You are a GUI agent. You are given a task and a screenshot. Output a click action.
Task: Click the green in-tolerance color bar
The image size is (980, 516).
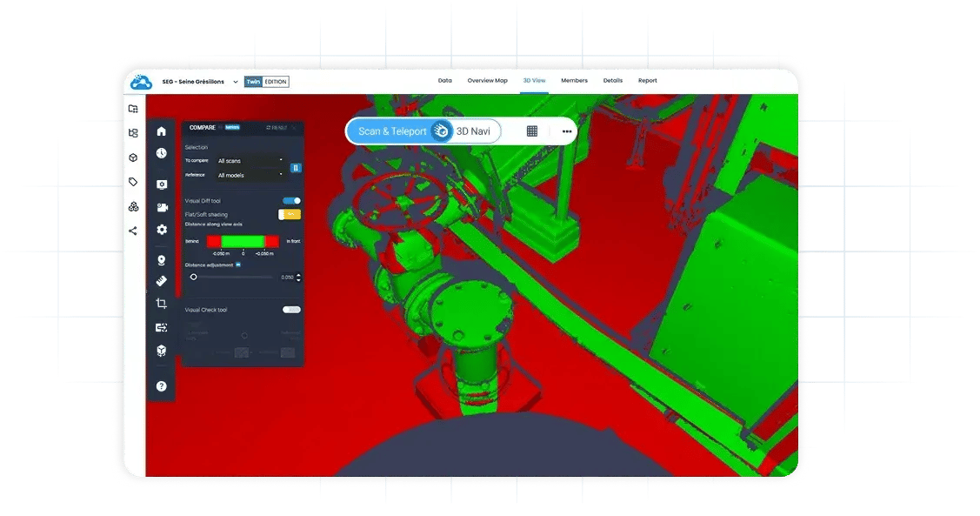[x=243, y=241]
